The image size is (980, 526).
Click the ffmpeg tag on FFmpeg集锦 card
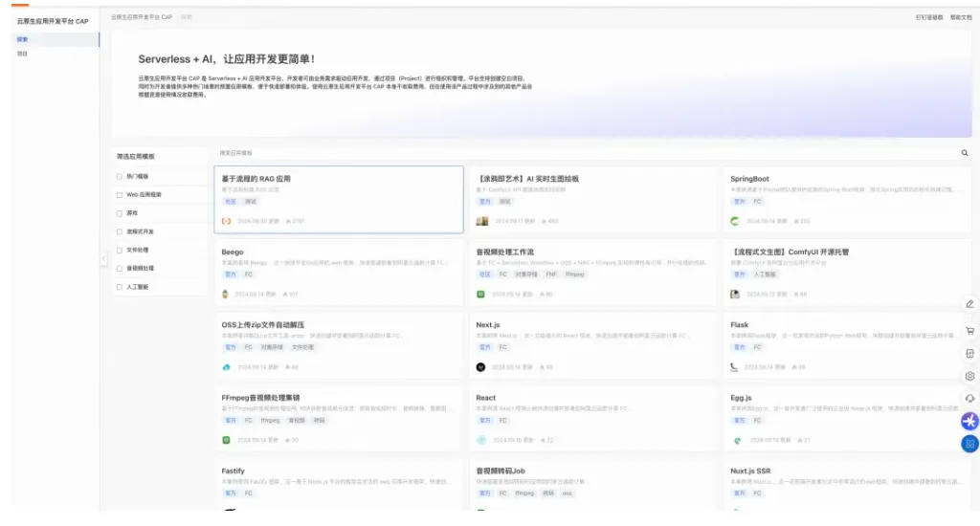tap(270, 421)
